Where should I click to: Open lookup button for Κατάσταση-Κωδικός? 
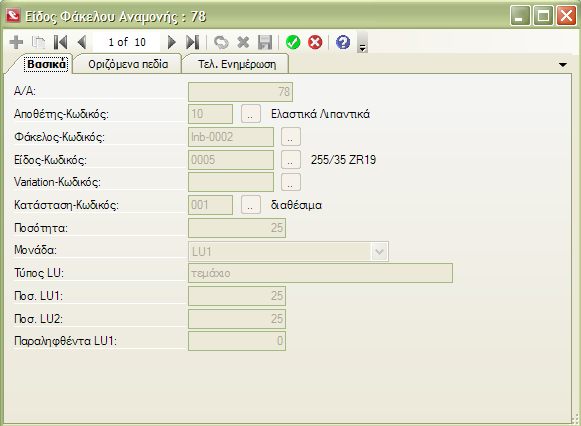click(x=250, y=205)
